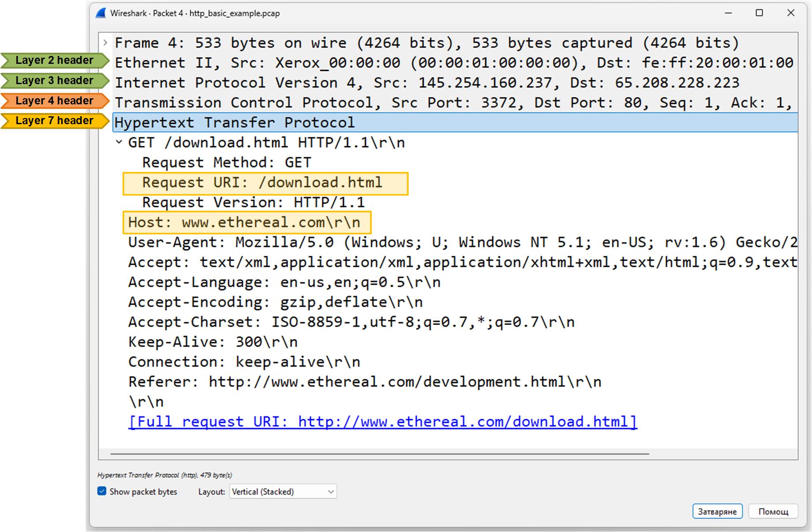This screenshot has width=812, height=532.
Task: Select the Referer header line
Action: [x=365, y=382]
